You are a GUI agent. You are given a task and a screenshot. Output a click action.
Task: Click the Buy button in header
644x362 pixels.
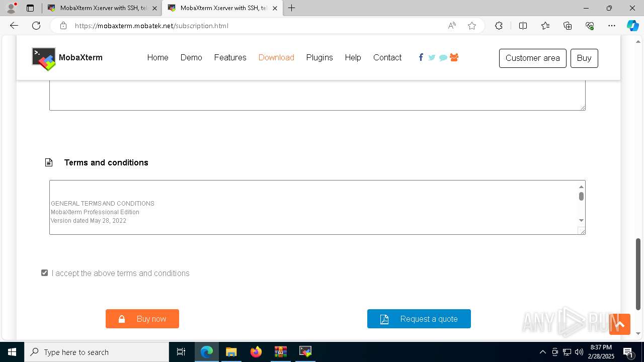point(584,58)
